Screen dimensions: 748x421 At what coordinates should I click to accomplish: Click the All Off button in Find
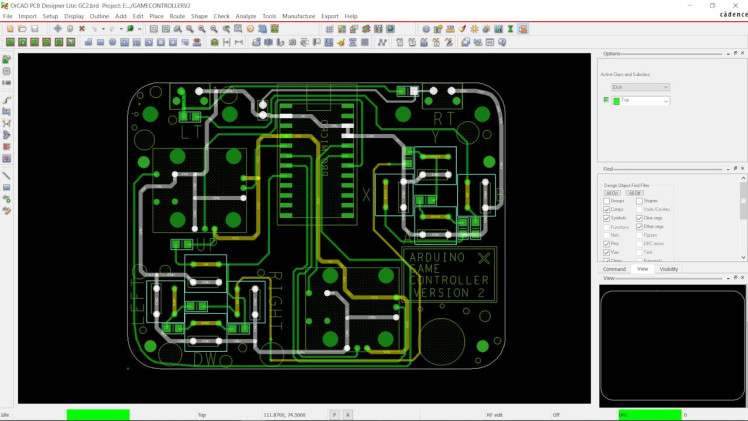point(634,193)
